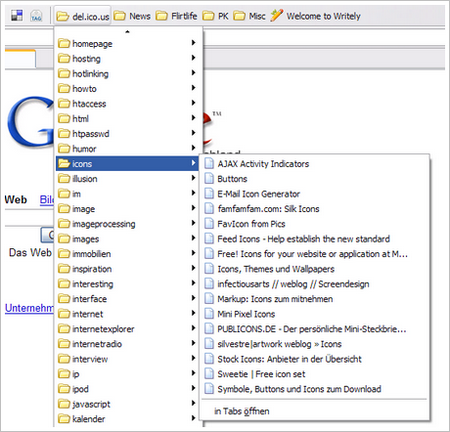Click the pencil icon beside Welcome to Writely
The image size is (450, 432).
[276, 15]
